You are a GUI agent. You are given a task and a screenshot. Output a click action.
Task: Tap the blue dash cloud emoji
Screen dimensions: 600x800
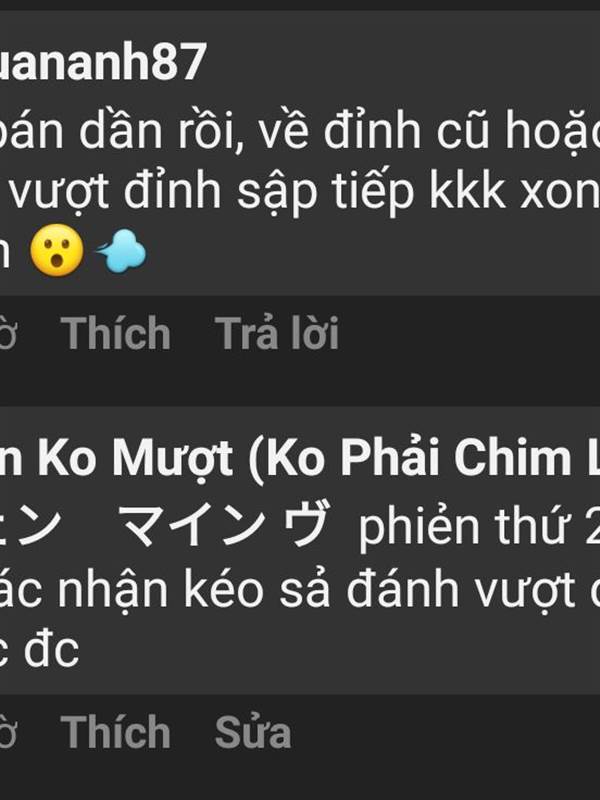[x=121, y=251]
